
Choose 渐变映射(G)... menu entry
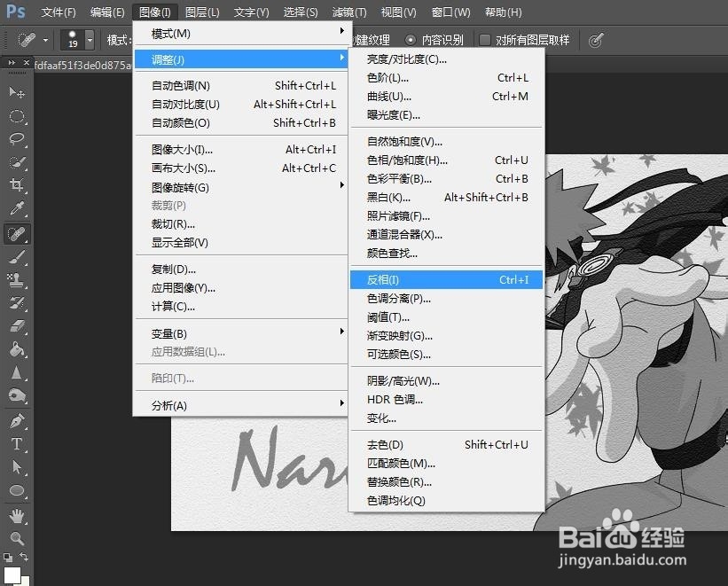(447, 336)
